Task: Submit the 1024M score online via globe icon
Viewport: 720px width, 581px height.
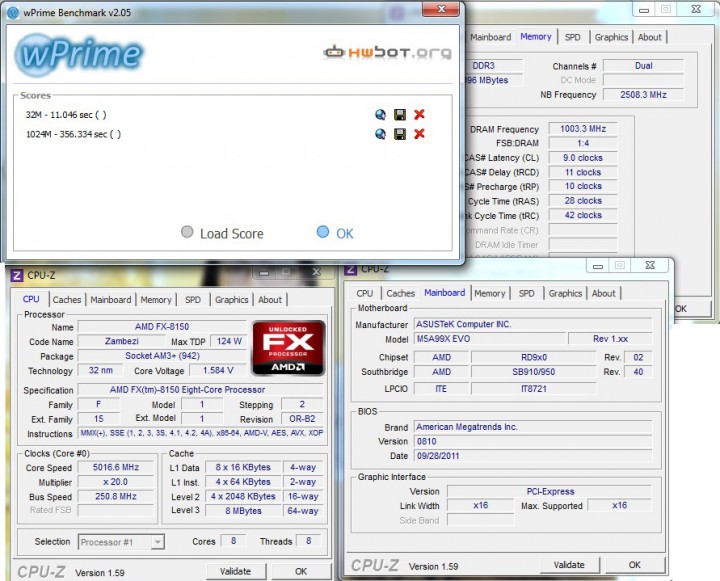Action: 380,134
